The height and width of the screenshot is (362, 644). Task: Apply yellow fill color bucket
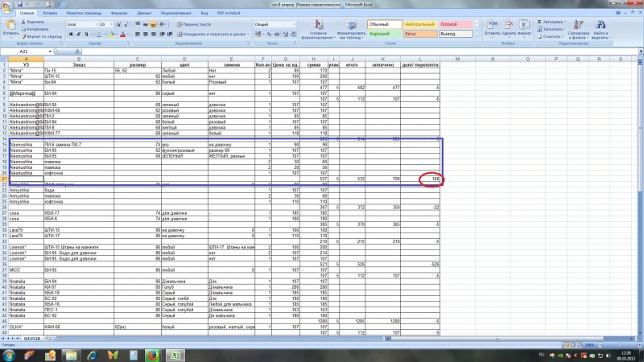(x=111, y=35)
